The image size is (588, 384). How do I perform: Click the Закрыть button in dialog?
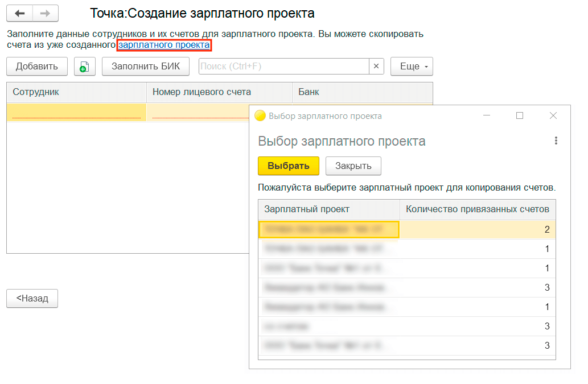(353, 166)
